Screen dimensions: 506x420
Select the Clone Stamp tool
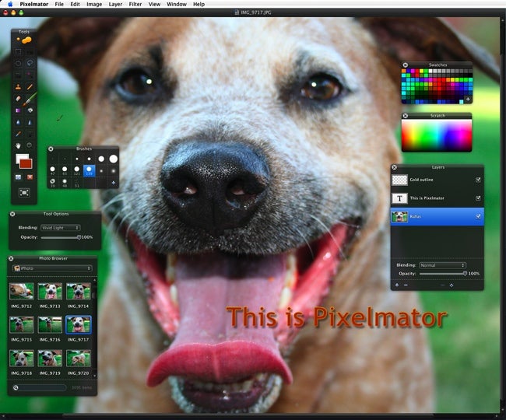pos(18,86)
